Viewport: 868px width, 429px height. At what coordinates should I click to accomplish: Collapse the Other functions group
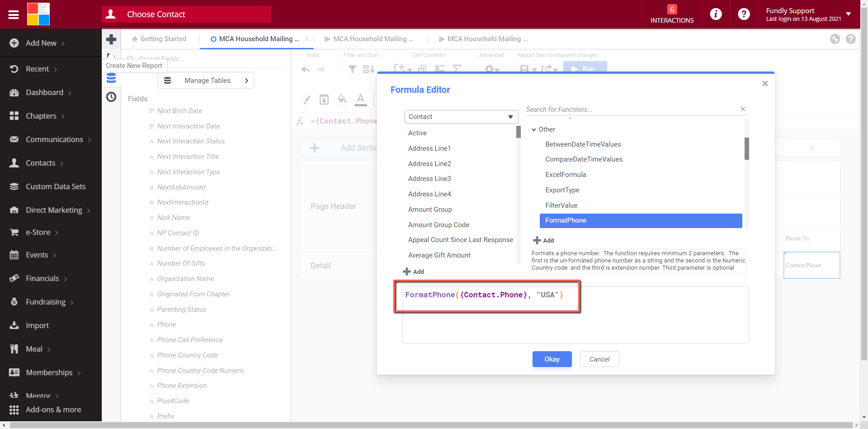pos(534,130)
